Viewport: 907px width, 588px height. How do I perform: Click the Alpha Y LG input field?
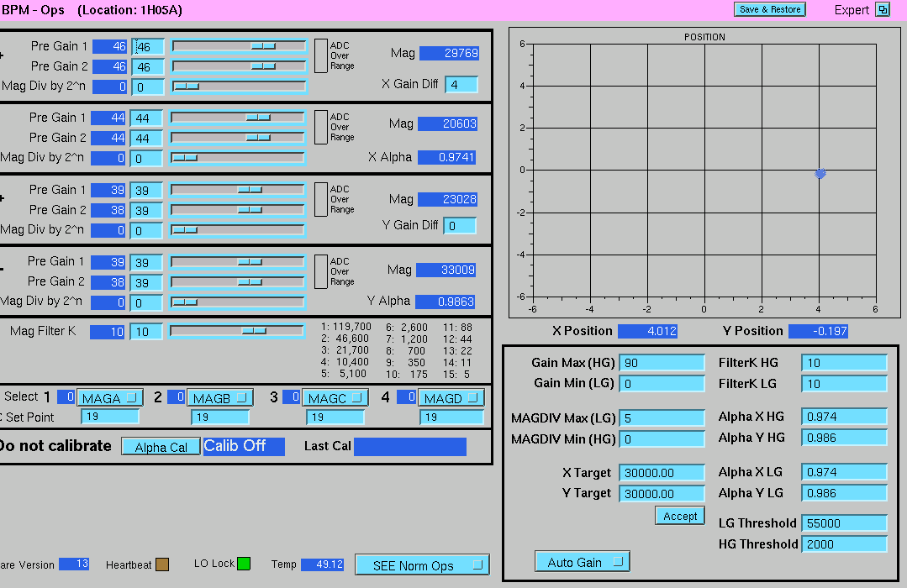click(x=844, y=493)
